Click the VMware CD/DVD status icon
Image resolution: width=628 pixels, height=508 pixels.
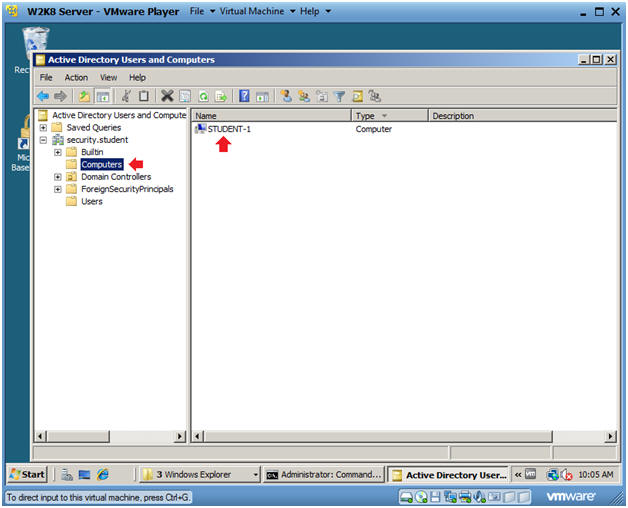pos(421,497)
